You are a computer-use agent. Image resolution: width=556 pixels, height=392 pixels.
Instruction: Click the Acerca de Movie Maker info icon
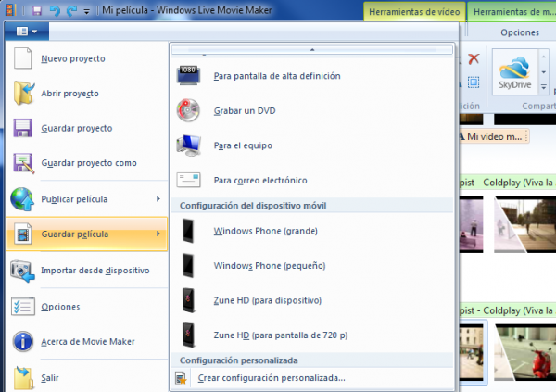pyautogui.click(x=23, y=342)
